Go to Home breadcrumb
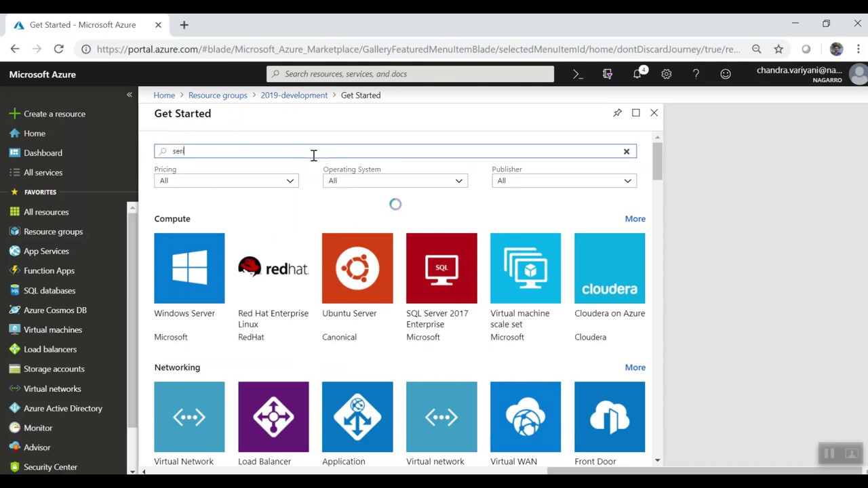This screenshot has width=868, height=488. click(164, 96)
